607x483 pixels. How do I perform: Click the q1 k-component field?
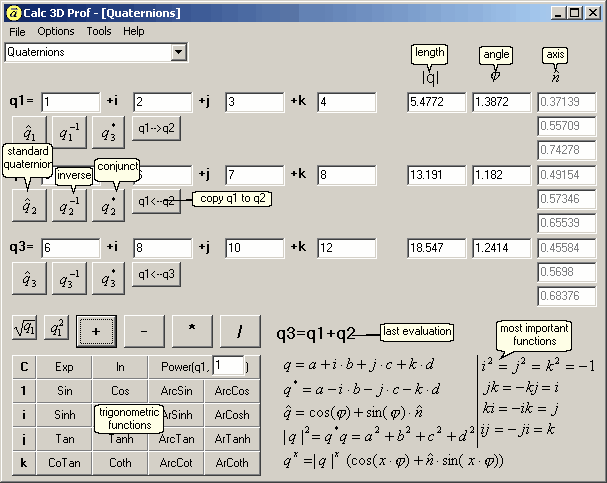pos(346,102)
